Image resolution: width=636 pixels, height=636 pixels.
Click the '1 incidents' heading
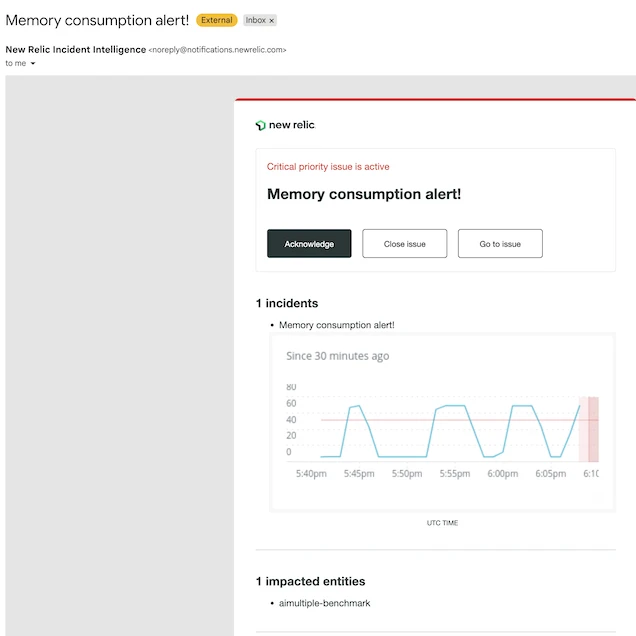click(x=287, y=303)
